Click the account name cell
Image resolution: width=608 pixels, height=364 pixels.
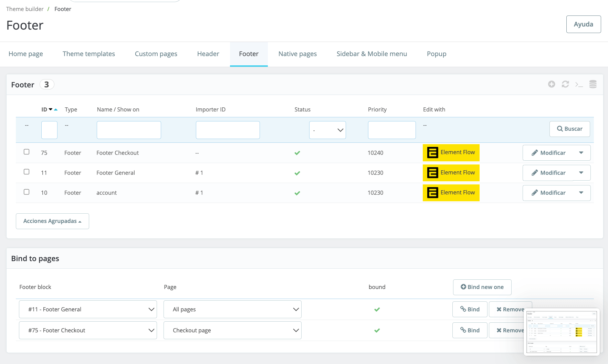pos(106,193)
